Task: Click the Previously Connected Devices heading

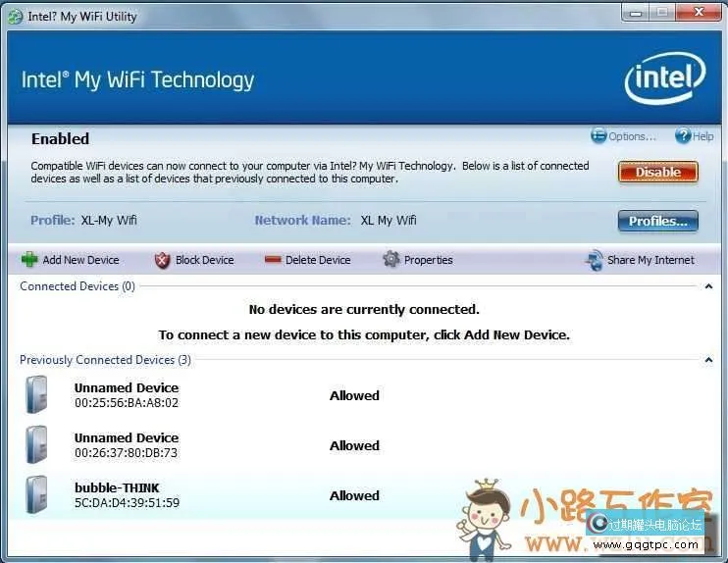Action: (105, 360)
